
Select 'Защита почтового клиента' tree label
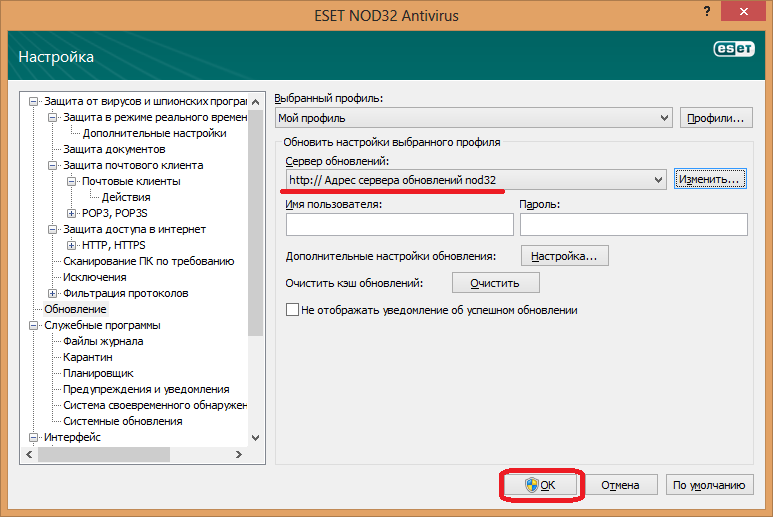click(133, 165)
